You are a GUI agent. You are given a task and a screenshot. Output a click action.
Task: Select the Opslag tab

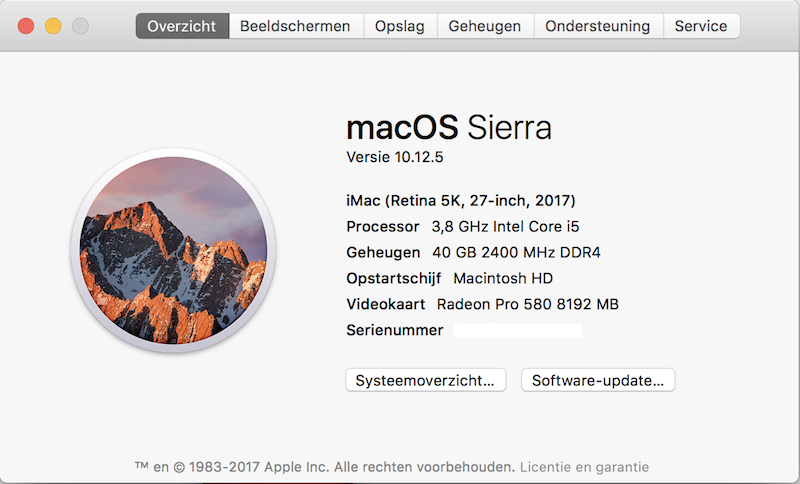(400, 26)
